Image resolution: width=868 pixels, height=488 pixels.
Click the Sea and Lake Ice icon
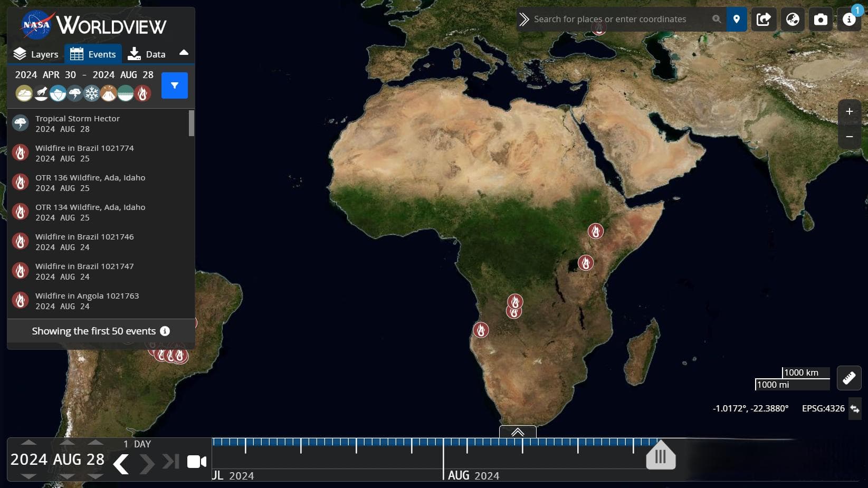[x=58, y=93]
